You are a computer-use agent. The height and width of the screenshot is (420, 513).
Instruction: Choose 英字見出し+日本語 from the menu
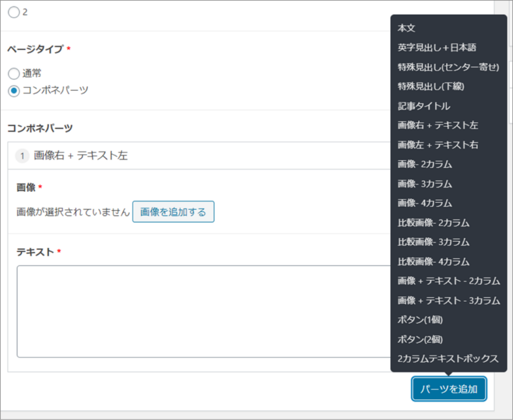pos(436,48)
